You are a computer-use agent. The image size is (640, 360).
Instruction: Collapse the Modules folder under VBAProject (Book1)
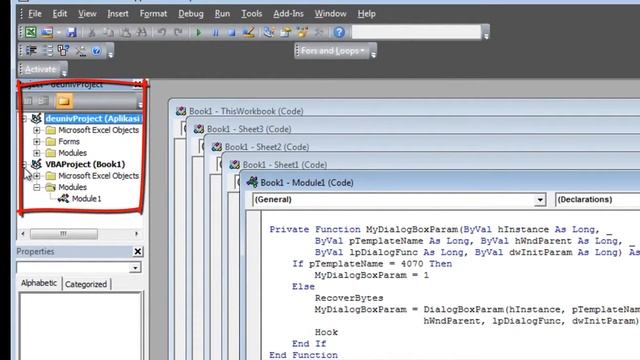point(37,187)
